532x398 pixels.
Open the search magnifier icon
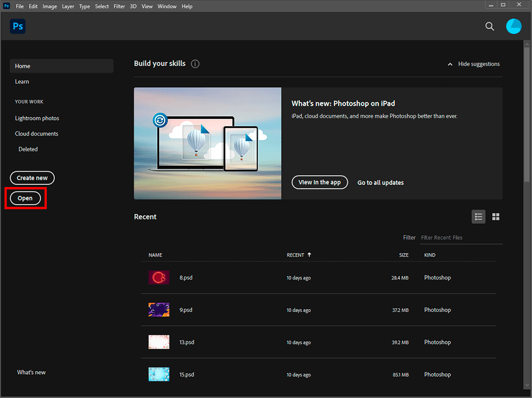[x=489, y=26]
